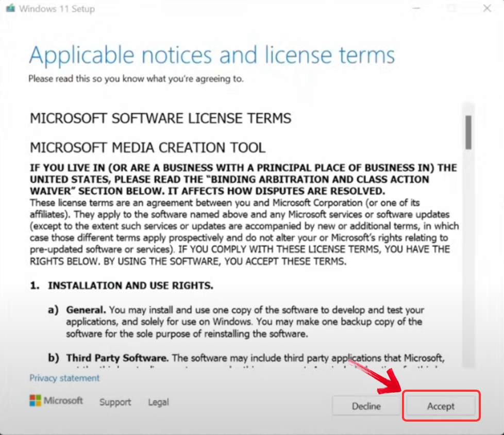
Task: Open the Legal link
Action: tap(158, 402)
